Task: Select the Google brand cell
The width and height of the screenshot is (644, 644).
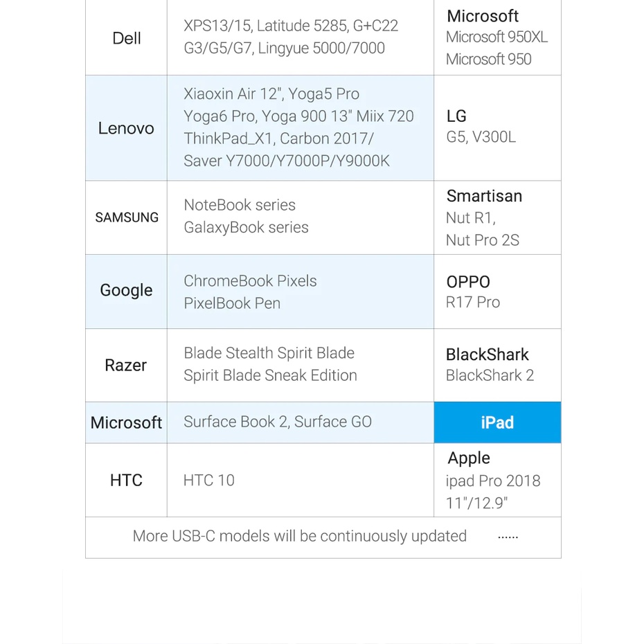Action: 126,291
